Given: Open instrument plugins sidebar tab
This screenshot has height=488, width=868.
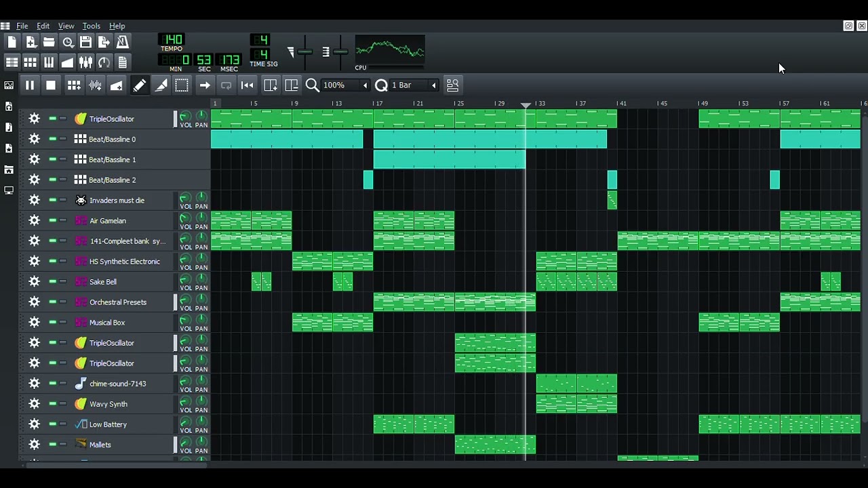Looking at the screenshot, I should [x=9, y=85].
